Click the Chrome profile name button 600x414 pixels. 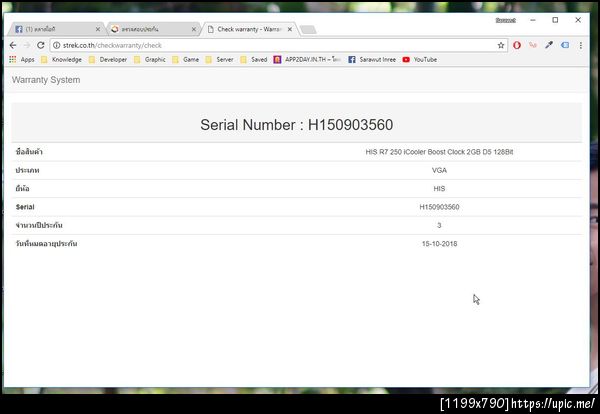[505, 20]
